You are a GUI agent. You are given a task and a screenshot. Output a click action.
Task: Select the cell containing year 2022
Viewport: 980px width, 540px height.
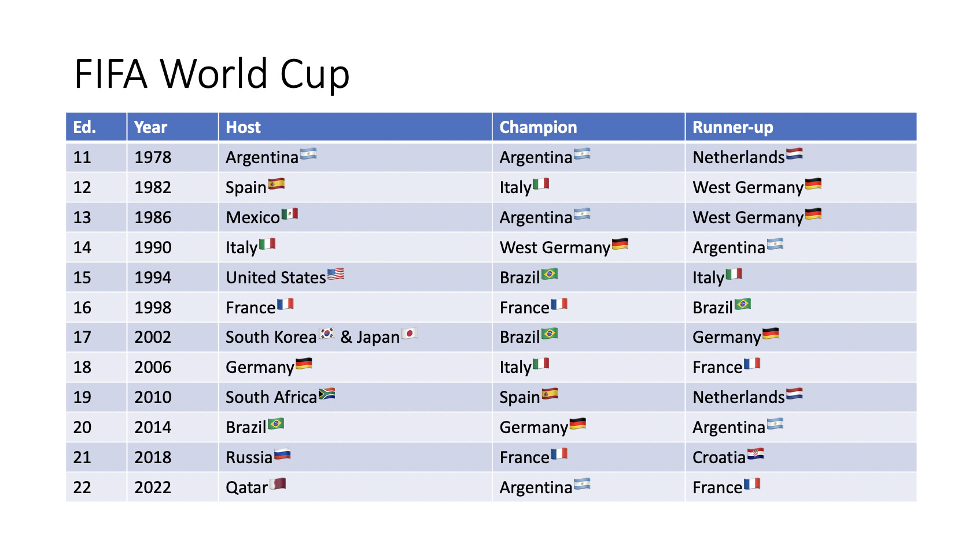172,487
